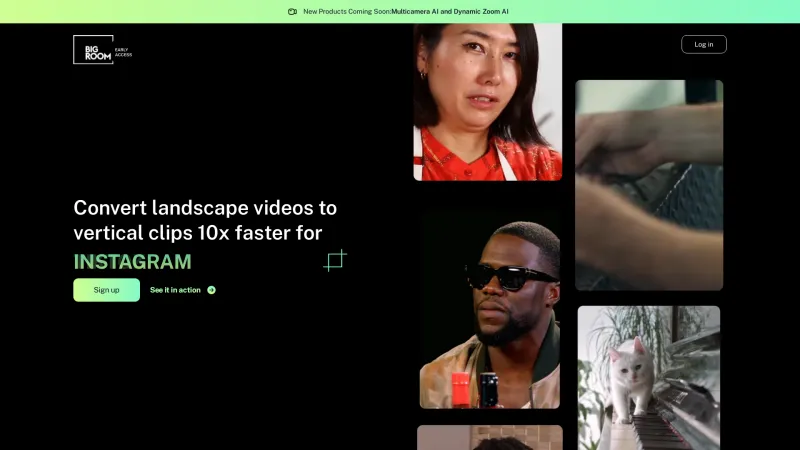800x450 pixels.
Task: Click the crop frame icon next to INSTAGRAM
Action: pyautogui.click(x=335, y=260)
